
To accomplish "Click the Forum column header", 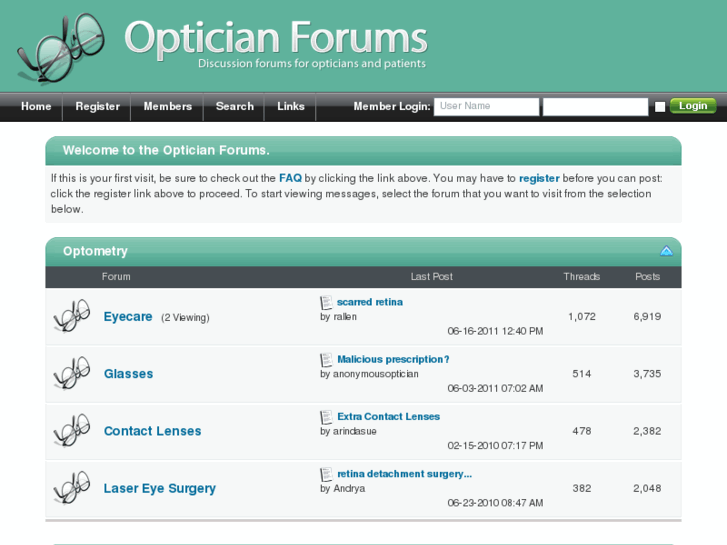I will (x=116, y=277).
